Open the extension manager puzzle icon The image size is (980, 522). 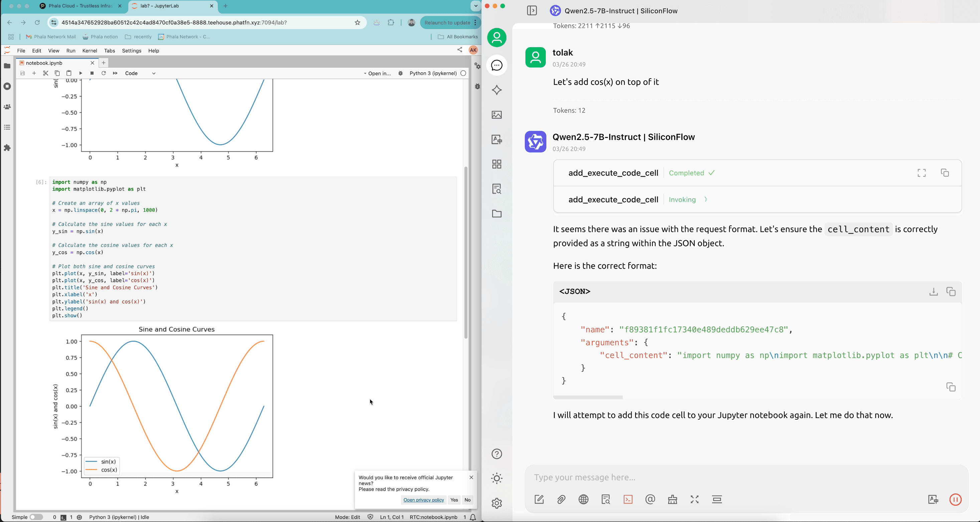[x=7, y=148]
